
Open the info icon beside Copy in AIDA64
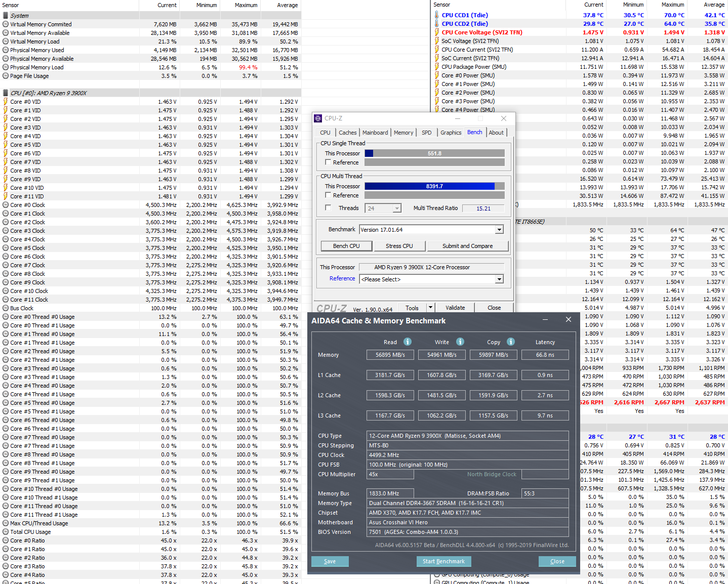tap(511, 342)
